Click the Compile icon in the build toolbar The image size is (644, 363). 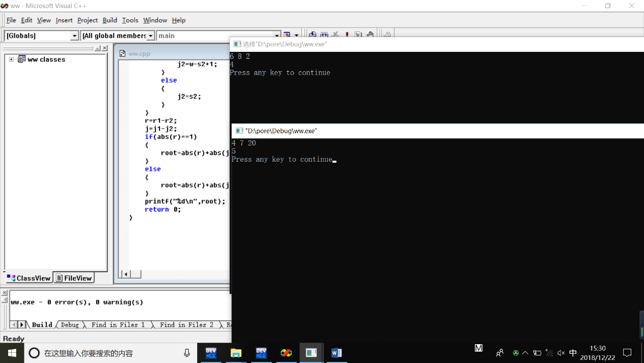(x=312, y=35)
